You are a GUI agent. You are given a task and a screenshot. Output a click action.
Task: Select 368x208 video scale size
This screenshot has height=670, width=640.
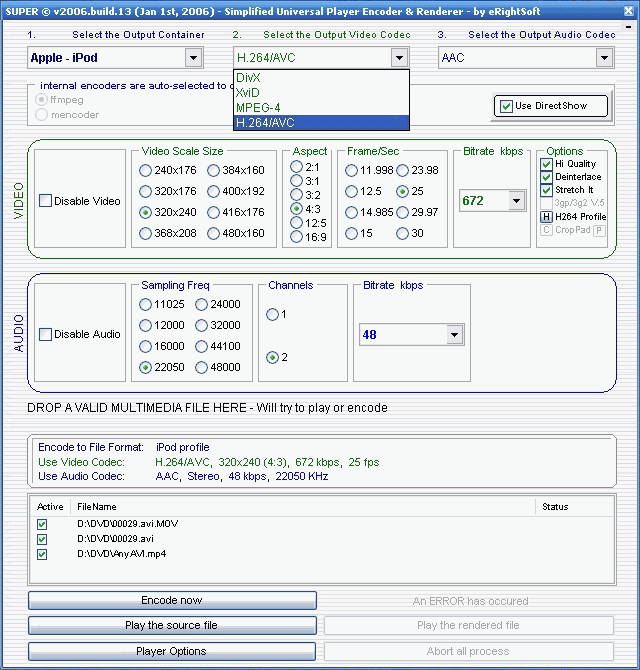tap(145, 234)
